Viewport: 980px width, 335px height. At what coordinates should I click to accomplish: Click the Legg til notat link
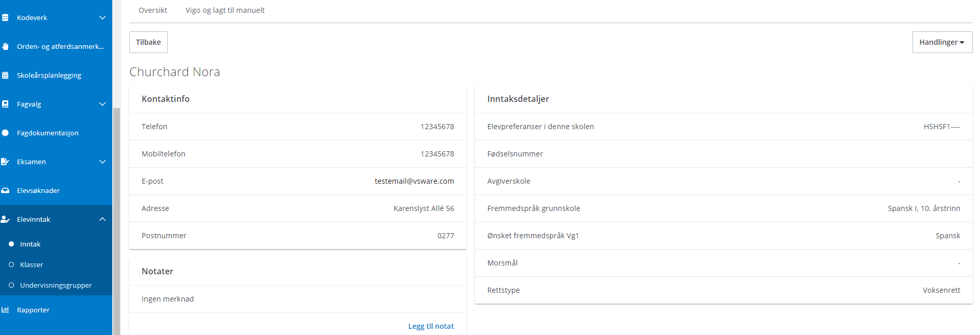pyautogui.click(x=431, y=326)
